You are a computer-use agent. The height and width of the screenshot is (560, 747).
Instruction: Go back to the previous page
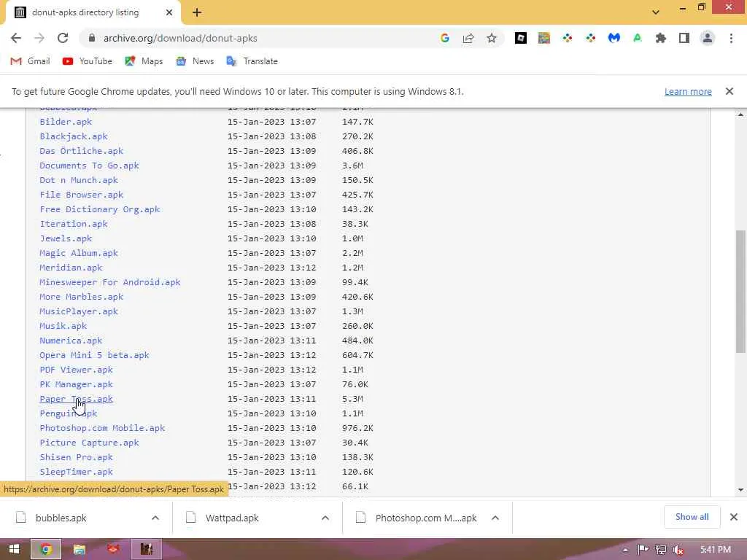(16, 38)
